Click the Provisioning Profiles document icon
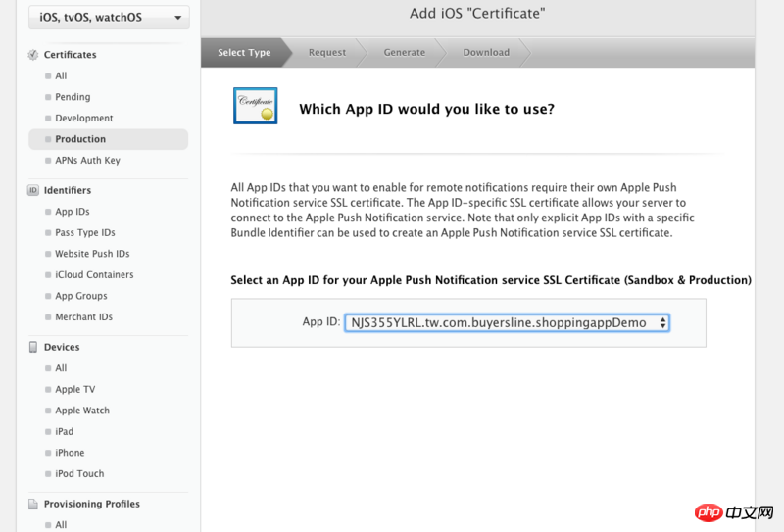The height and width of the screenshot is (532, 784). [33, 504]
